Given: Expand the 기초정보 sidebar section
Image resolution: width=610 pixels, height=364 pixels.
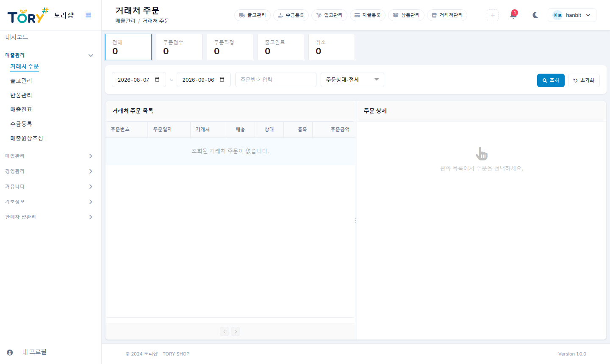Looking at the screenshot, I should coord(49,202).
